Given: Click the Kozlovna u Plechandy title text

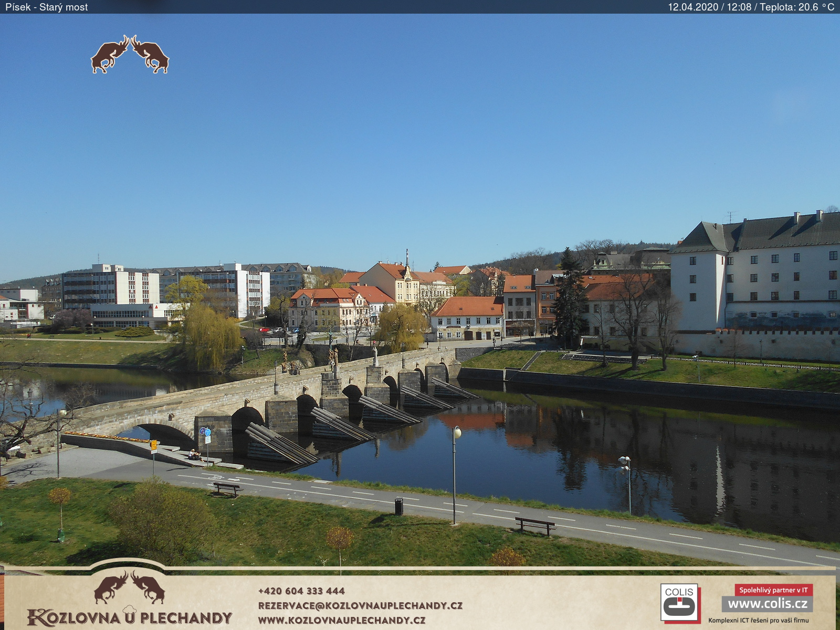Looking at the screenshot, I should (129, 618).
